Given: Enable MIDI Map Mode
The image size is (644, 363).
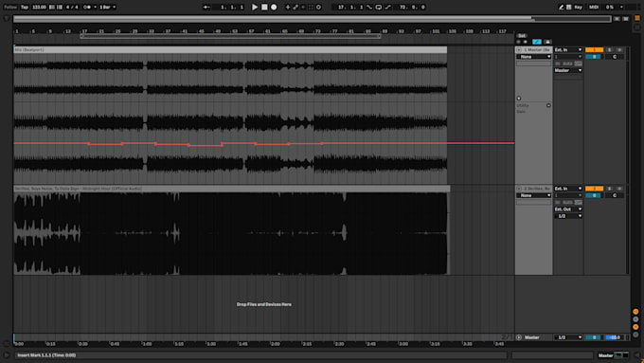Looking at the screenshot, I should coord(594,7).
